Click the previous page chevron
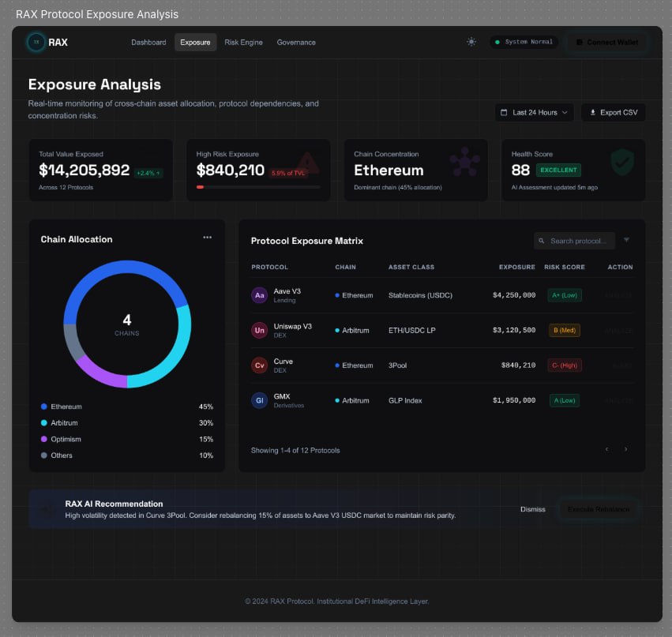Image resolution: width=672 pixels, height=637 pixels. pyautogui.click(x=606, y=448)
